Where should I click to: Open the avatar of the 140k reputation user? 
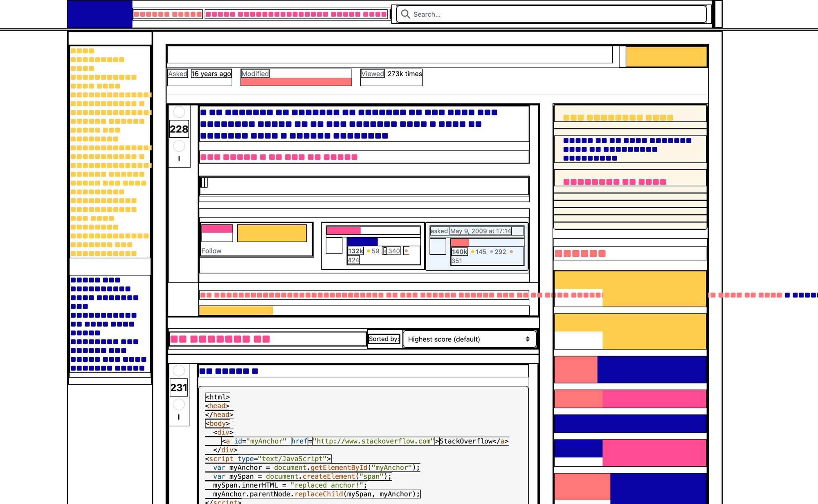coord(438,246)
